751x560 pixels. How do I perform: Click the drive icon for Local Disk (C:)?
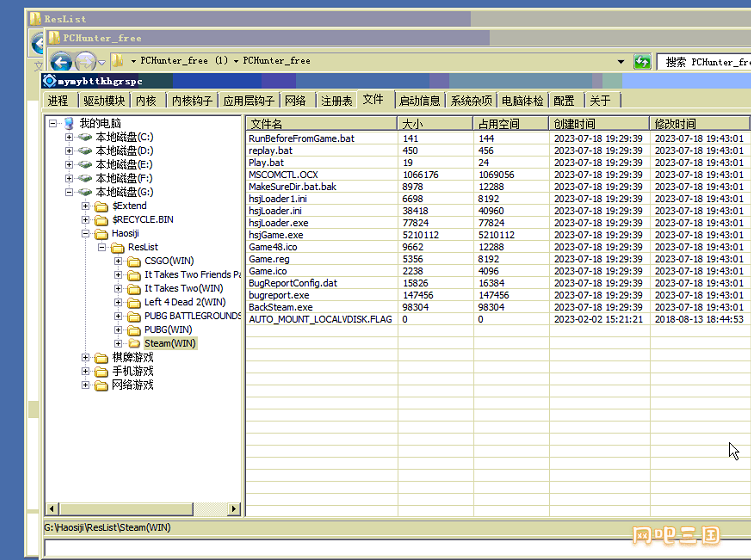85,137
